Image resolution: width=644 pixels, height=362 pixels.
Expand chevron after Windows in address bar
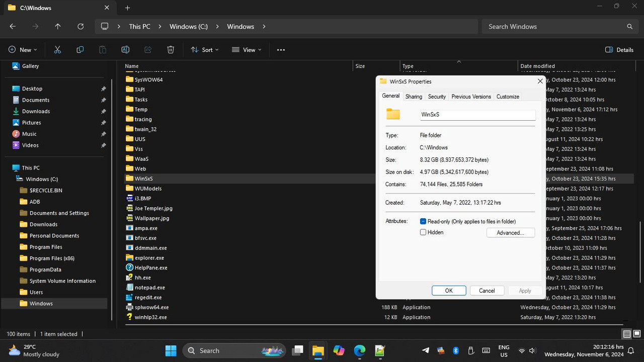[264, 27]
